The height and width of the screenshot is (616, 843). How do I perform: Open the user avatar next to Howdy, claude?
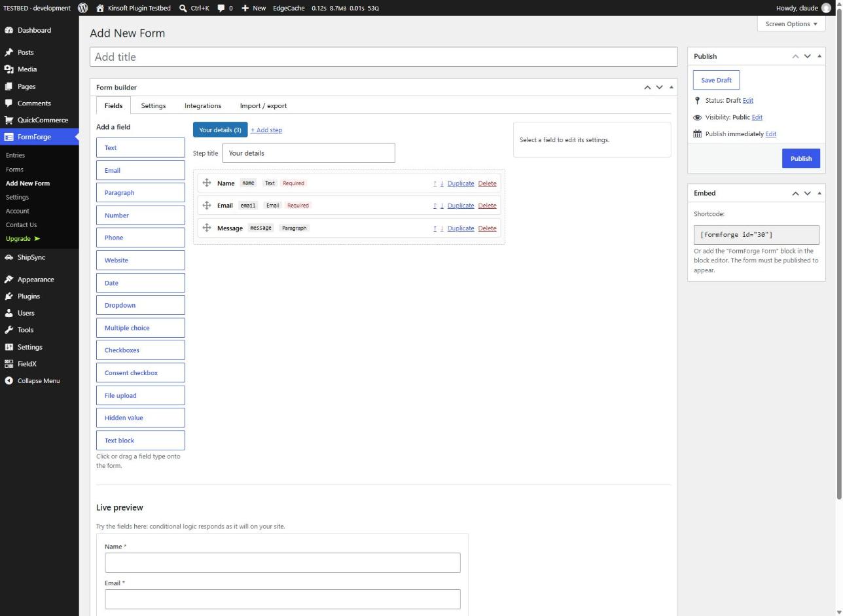tap(826, 8)
